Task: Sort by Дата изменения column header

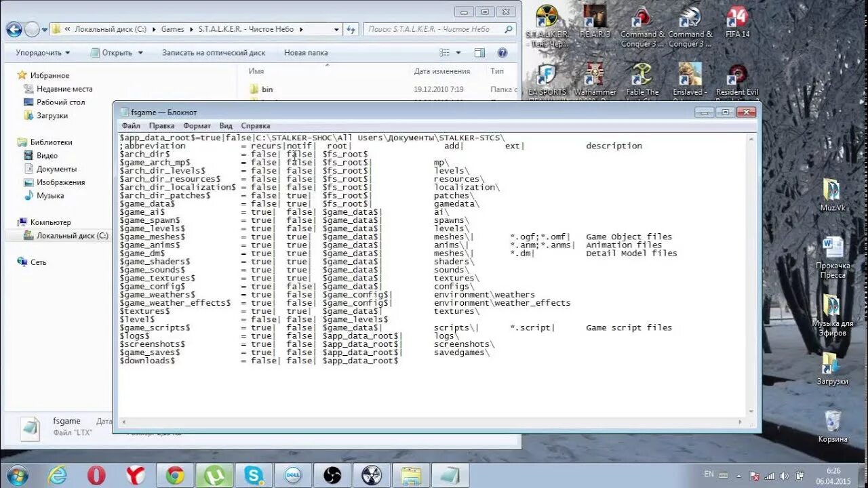Action: 442,70
